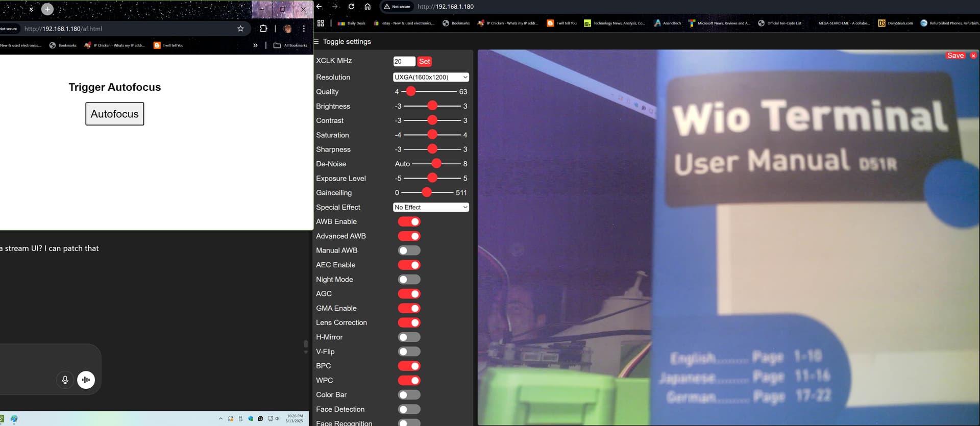Start voice mode with waveform icon
The image size is (980, 426).
pyautogui.click(x=86, y=380)
